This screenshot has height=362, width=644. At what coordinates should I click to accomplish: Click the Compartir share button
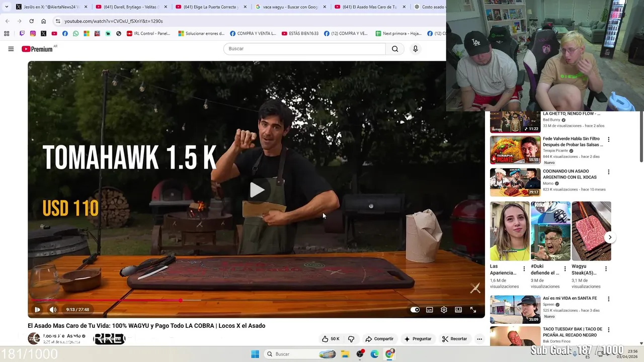click(379, 339)
